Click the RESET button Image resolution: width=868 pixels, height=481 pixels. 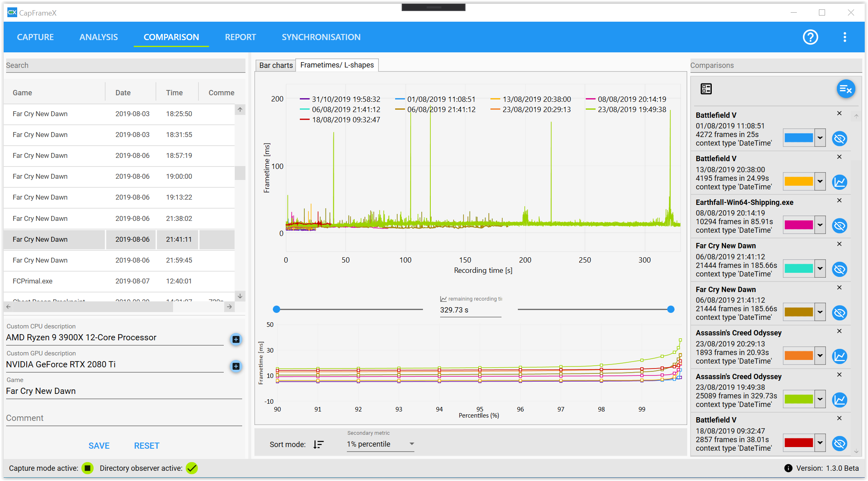(x=146, y=446)
